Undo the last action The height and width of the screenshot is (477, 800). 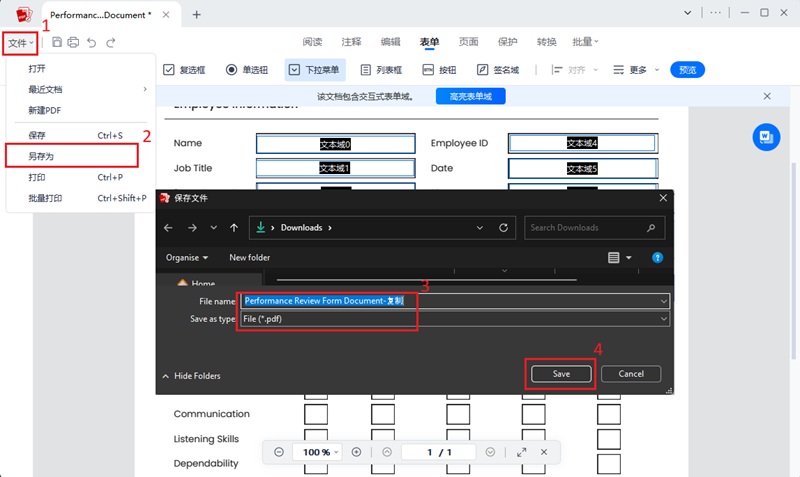(91, 42)
